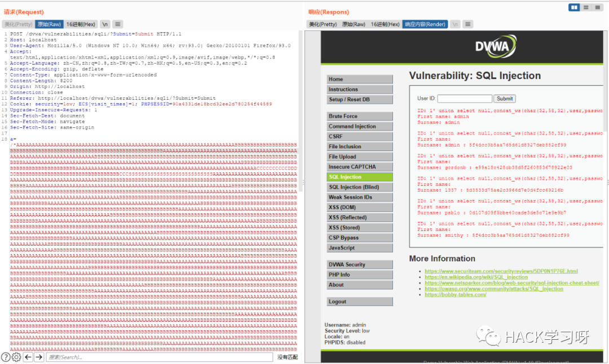
Task: Open Setup / Reset DB page
Action: pos(360,99)
